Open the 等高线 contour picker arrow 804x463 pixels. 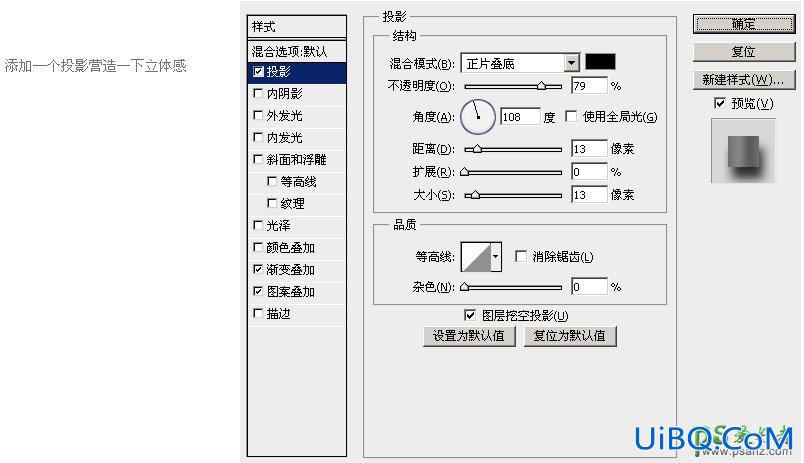[496, 256]
